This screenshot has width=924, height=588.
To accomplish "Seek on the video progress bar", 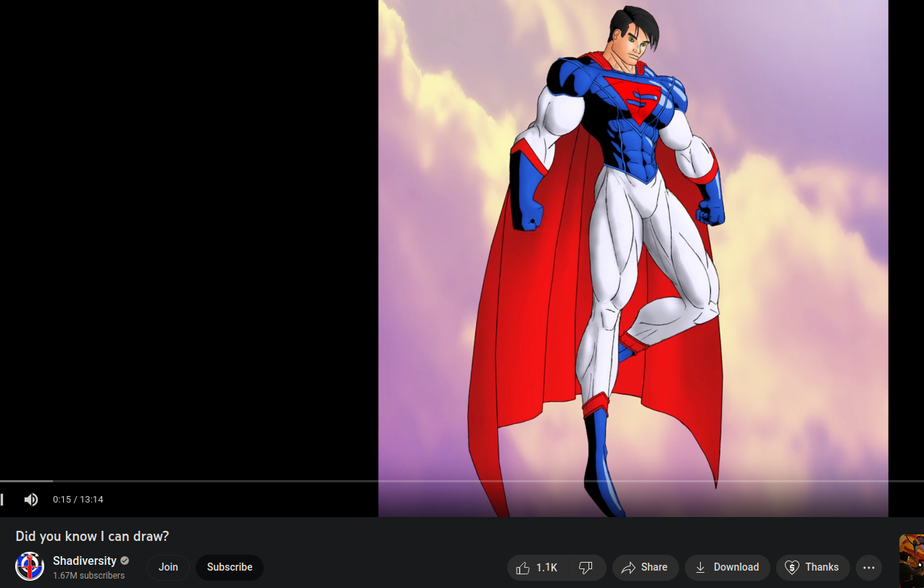I will pyautogui.click(x=462, y=481).
